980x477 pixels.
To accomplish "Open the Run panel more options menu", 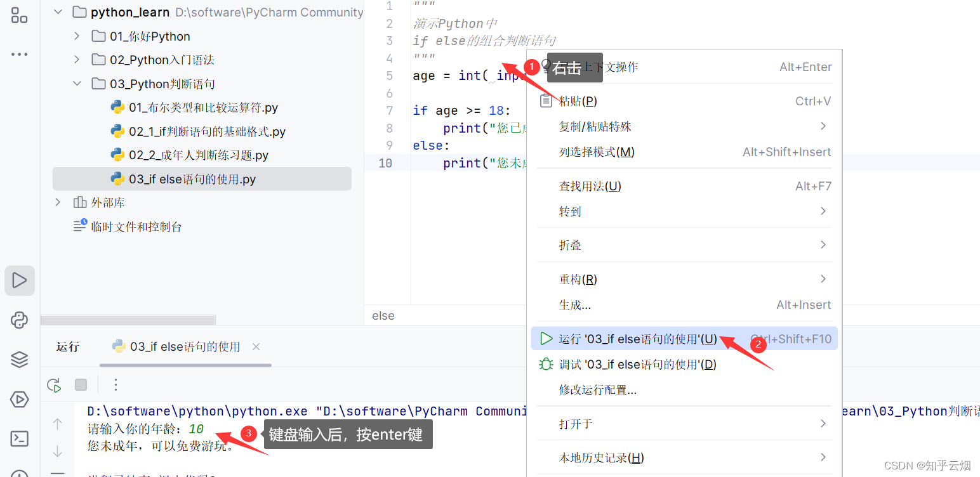I will 116,384.
